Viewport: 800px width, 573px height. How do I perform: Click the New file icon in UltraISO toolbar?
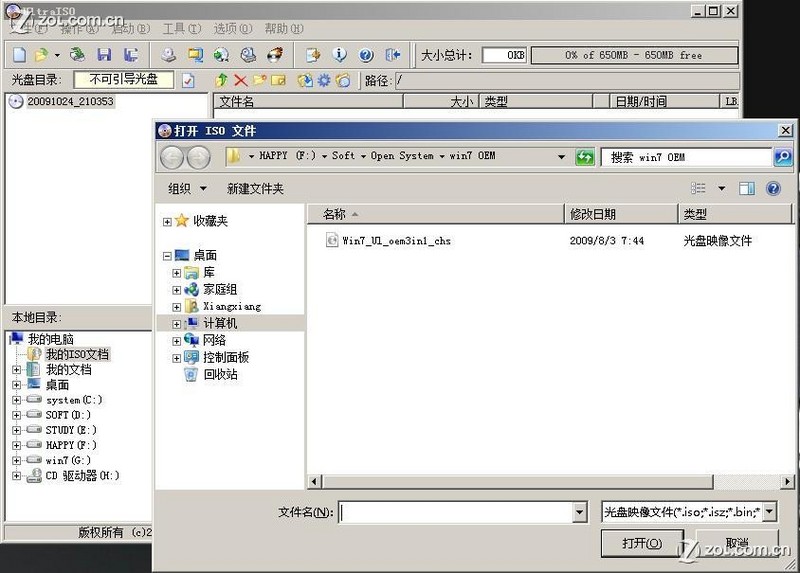coord(19,55)
